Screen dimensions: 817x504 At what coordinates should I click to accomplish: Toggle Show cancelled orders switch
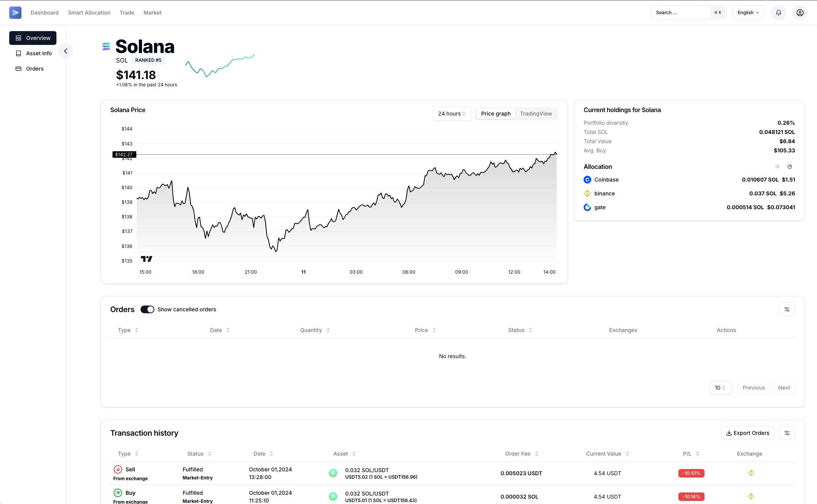tap(147, 309)
